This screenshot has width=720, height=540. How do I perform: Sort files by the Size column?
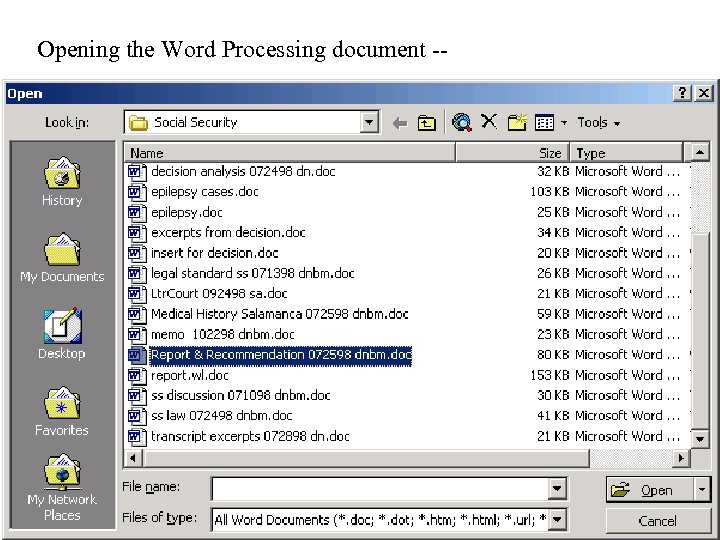point(512,152)
